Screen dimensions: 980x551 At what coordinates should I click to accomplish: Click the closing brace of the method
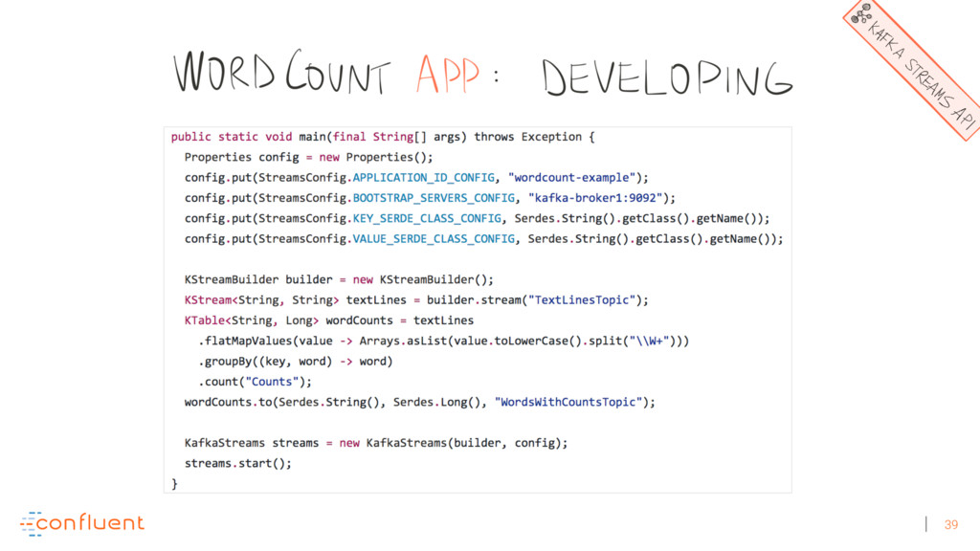click(174, 484)
